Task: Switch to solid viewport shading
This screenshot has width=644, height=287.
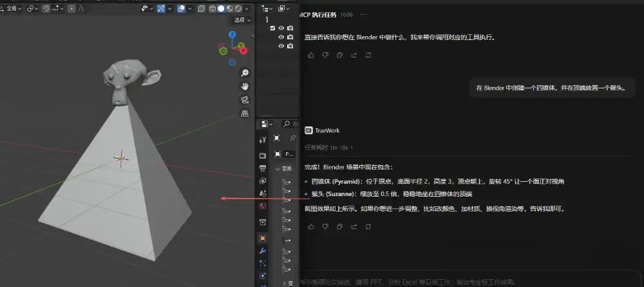Action: [x=221, y=8]
